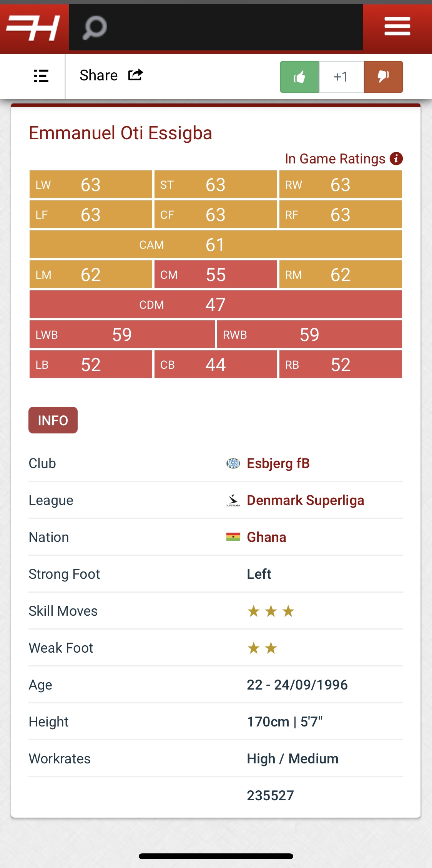Click the In Game Ratings info icon

[x=396, y=158]
